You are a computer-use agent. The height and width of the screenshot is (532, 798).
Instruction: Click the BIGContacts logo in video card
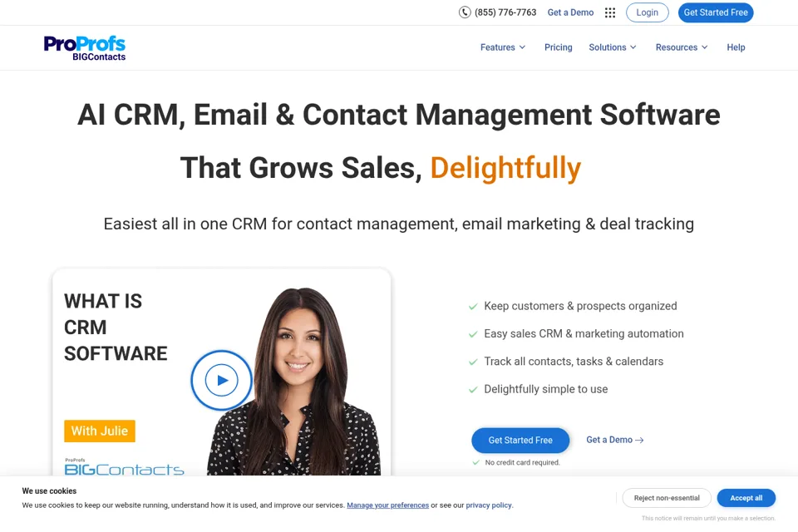click(x=124, y=467)
